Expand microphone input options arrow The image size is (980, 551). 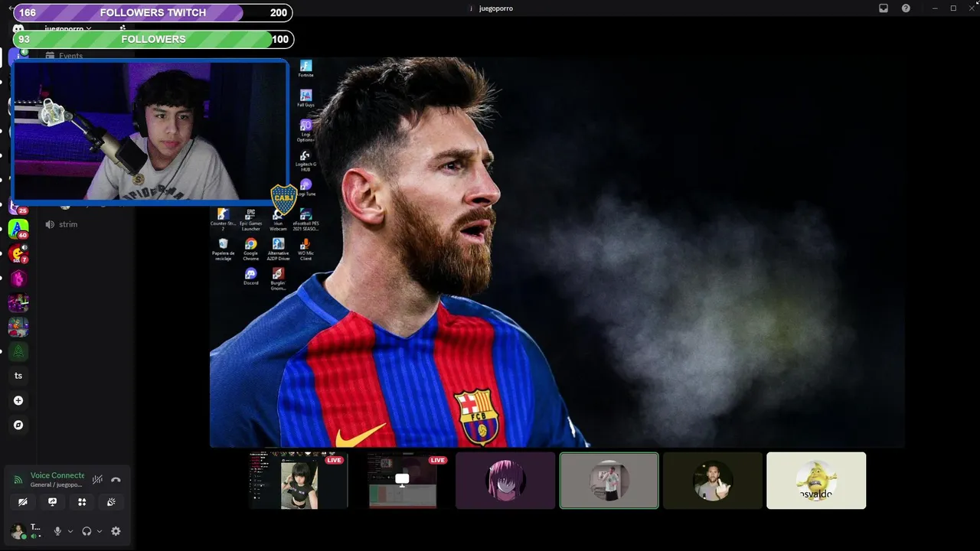(70, 531)
